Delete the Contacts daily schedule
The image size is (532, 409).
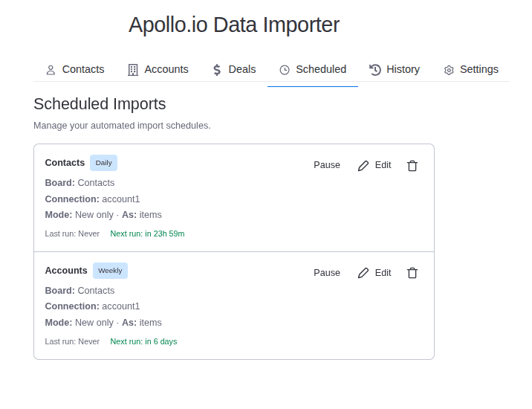(x=412, y=166)
